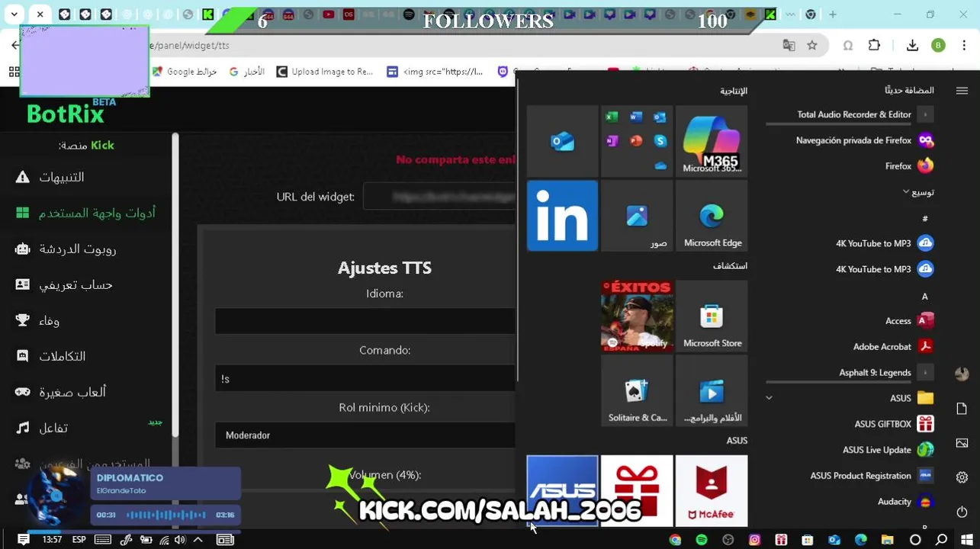Launch the Outlook tile in Start menu
The height and width of the screenshot is (549, 980).
click(562, 141)
